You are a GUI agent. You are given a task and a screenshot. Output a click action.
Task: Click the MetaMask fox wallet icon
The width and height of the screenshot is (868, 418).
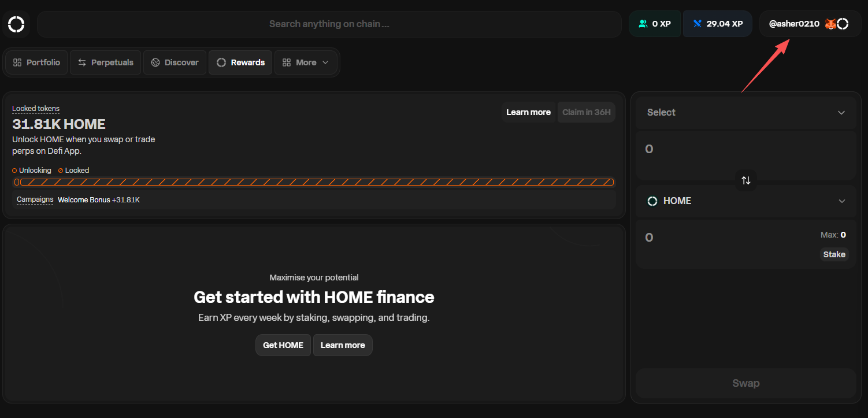pos(830,24)
